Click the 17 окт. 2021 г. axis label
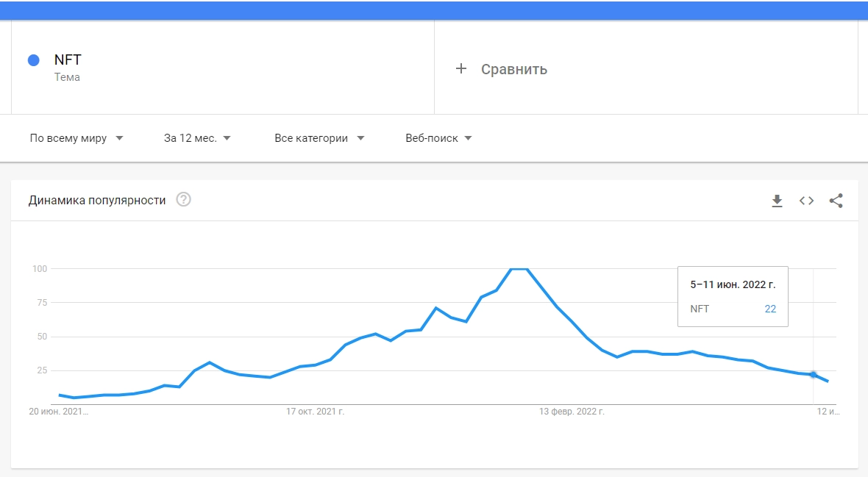 click(315, 412)
